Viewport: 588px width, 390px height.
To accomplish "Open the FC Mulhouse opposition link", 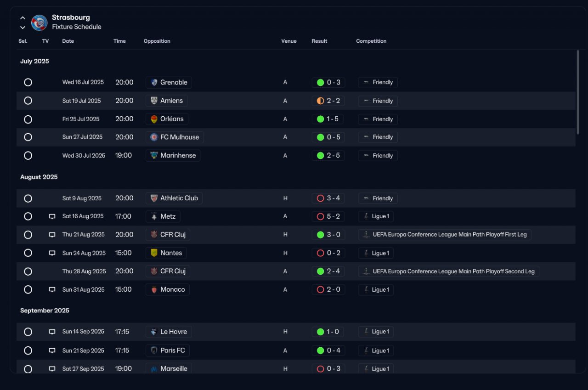I will coord(175,137).
